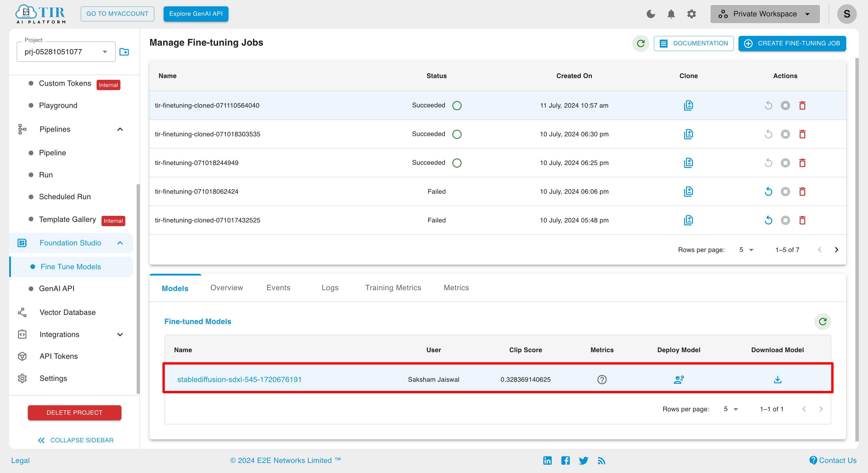Open Settings in sidebar
The height and width of the screenshot is (473, 868).
tap(53, 378)
